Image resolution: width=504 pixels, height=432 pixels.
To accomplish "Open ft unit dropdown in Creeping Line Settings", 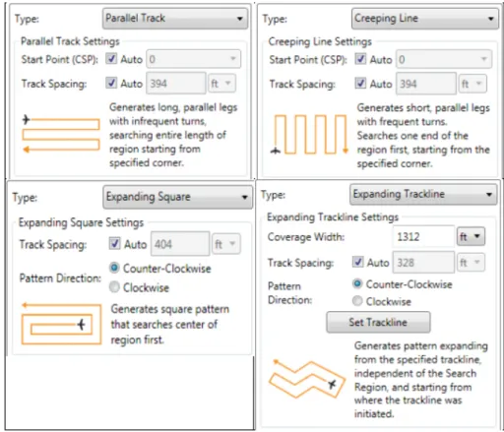I will point(472,84).
